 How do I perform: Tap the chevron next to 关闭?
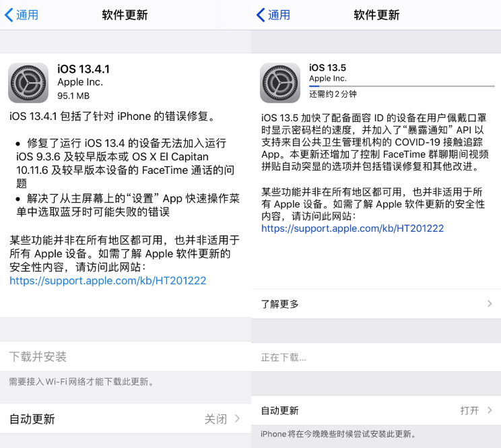(237, 418)
